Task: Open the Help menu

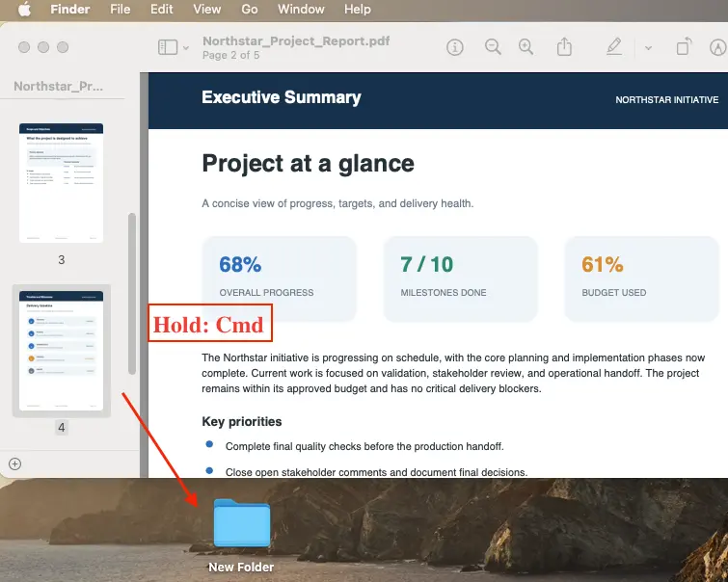Action: point(358,10)
